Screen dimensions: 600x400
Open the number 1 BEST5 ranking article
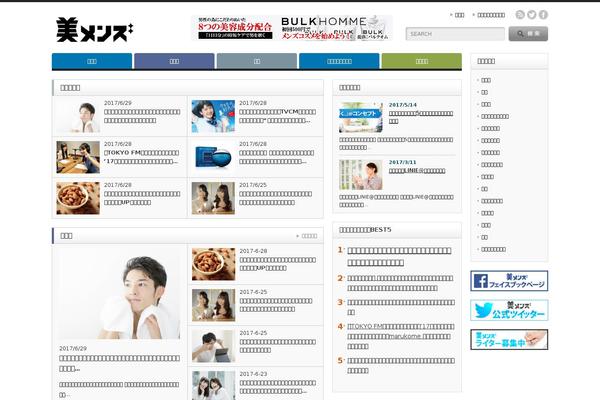399,256
